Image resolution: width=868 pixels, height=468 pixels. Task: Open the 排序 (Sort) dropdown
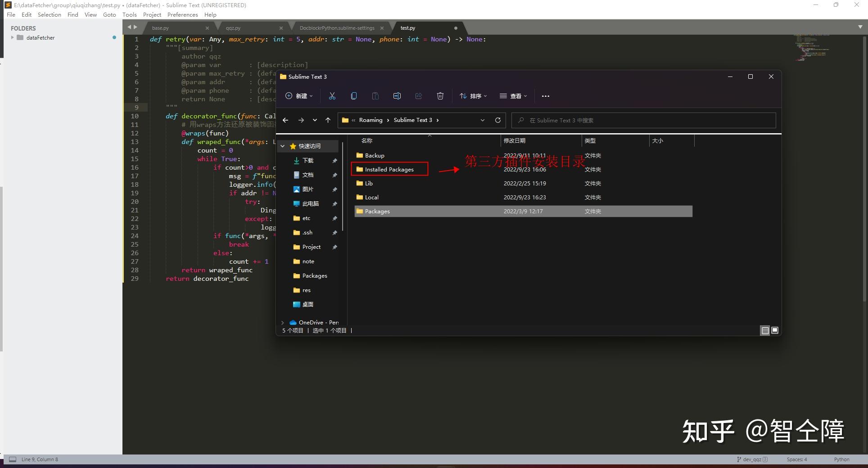[473, 96]
